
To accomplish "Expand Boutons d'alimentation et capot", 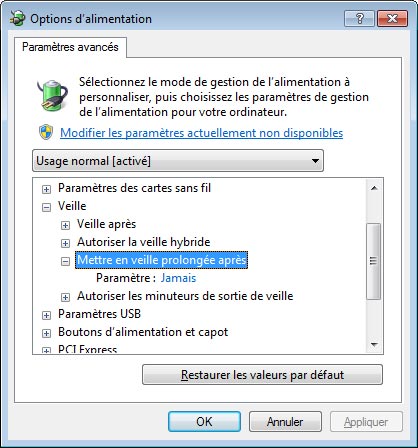I will pyautogui.click(x=46, y=333).
